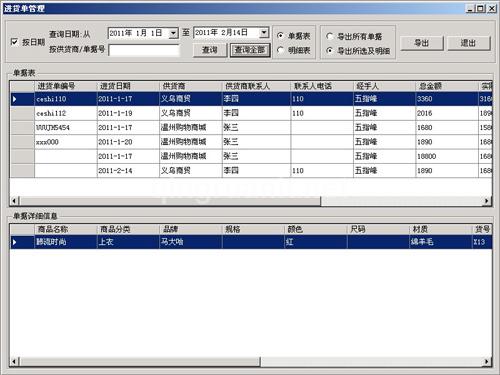Click the 商品分类 column header
Image resolution: width=500 pixels, height=375 pixels.
tap(128, 229)
